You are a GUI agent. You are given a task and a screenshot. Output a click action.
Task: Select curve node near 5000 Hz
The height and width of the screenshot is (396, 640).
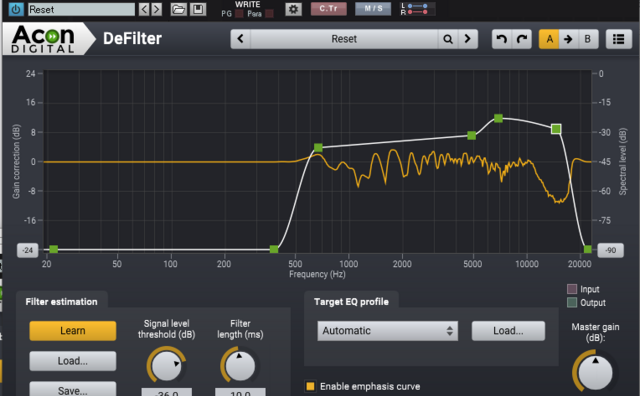(x=471, y=135)
